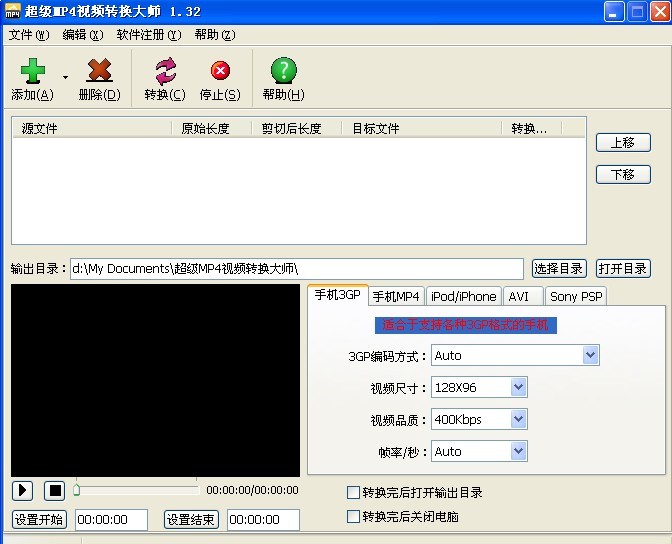Viewport: 672px width, 544px height.
Task: Expand the 视频品质 400Kbps dropdown
Action: click(518, 419)
